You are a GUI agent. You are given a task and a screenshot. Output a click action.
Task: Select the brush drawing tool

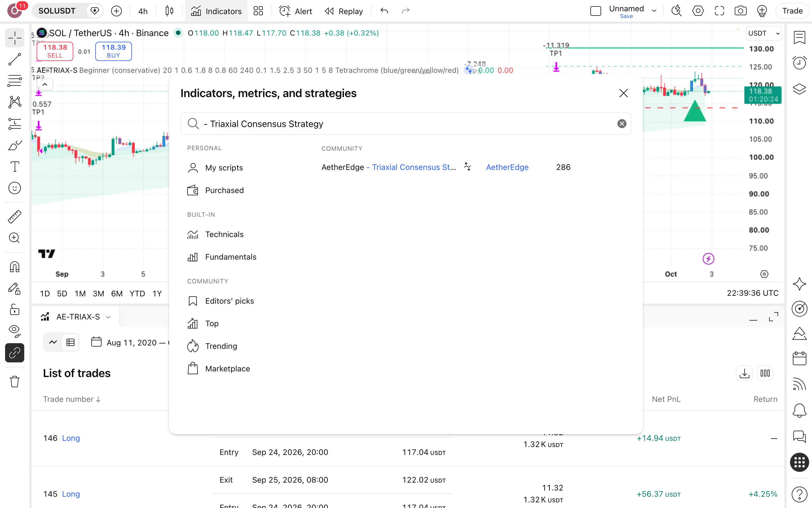[x=14, y=145]
